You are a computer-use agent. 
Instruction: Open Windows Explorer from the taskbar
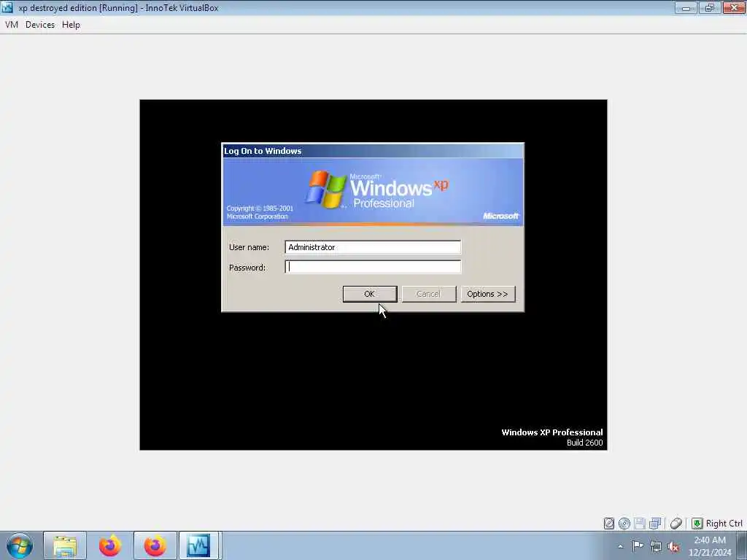[65, 545]
